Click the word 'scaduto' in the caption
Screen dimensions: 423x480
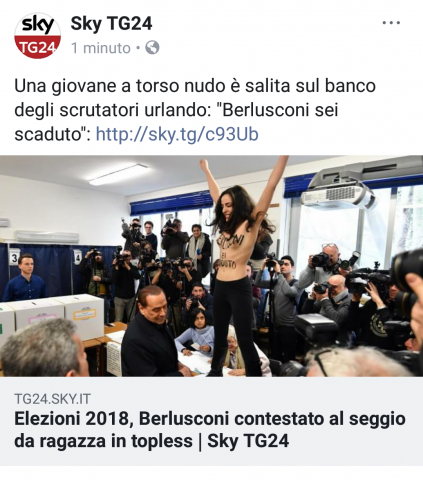pos(47,134)
